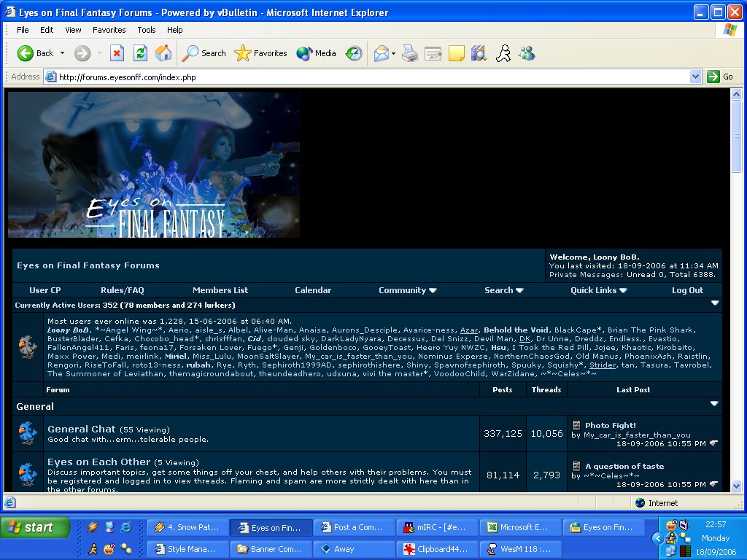The image size is (747, 560).
Task: Open Messenger via the two-people toolbar icon
Action: tap(527, 53)
